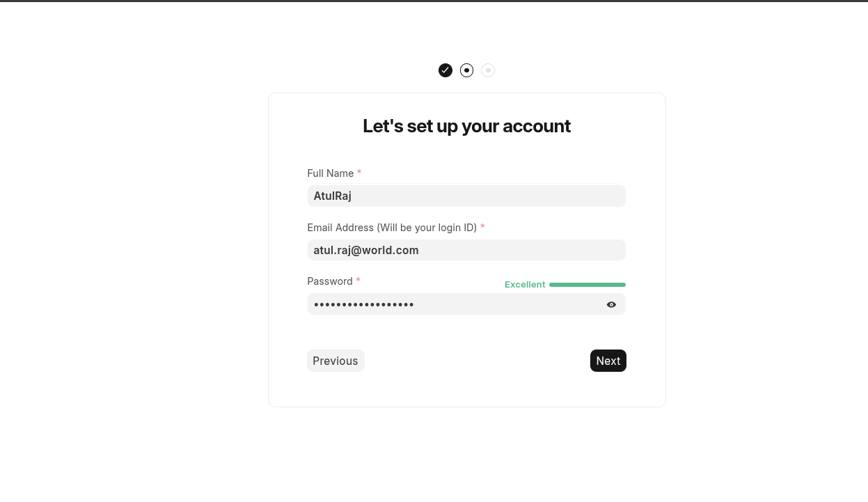Image resolution: width=868 pixels, height=502 pixels.
Task: Click the red asterisk next to Password
Action: pyautogui.click(x=358, y=281)
